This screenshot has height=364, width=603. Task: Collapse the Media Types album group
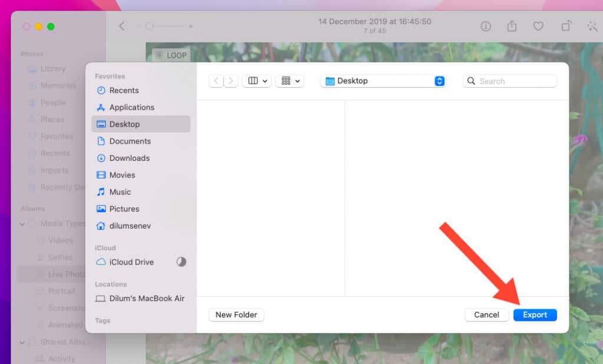pyautogui.click(x=22, y=224)
